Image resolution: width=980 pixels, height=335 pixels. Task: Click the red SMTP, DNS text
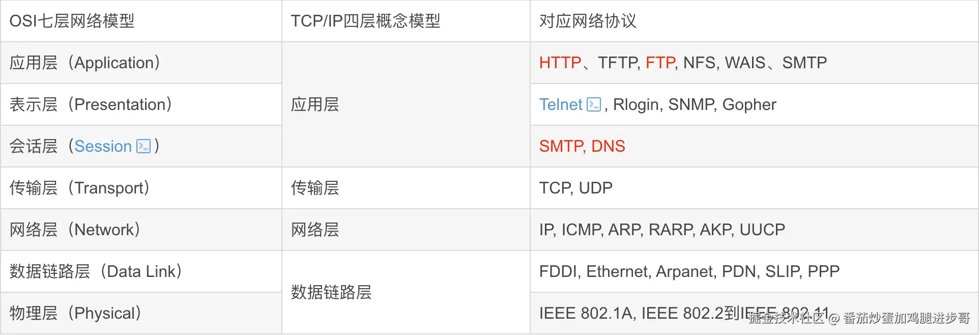click(x=582, y=146)
